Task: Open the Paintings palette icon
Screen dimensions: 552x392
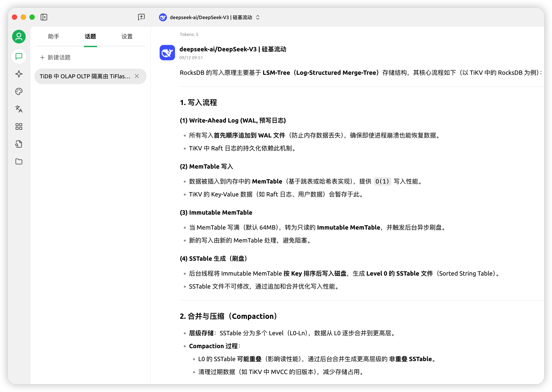Action: point(19,91)
